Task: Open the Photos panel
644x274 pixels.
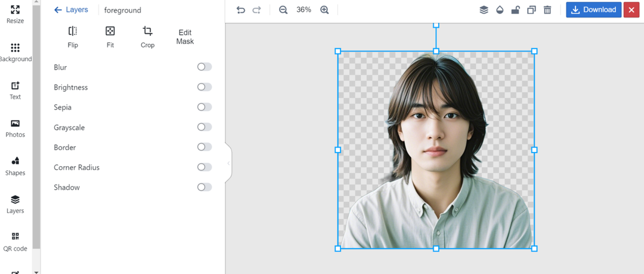Action: [15, 127]
